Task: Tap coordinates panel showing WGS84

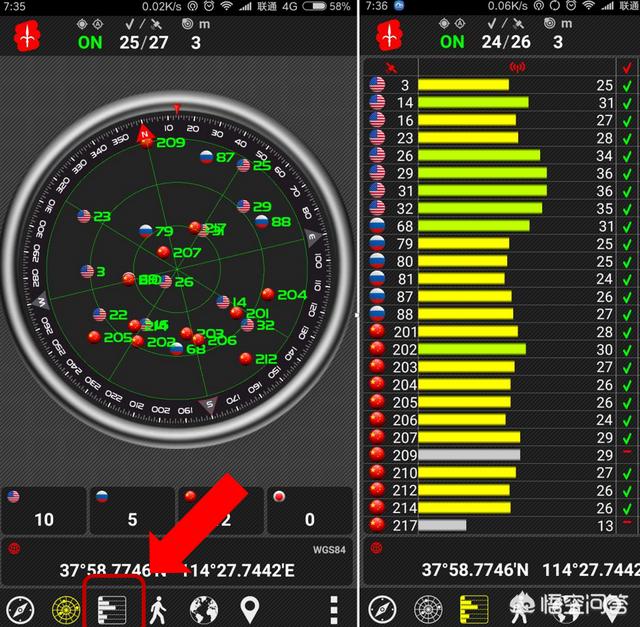Action: [177, 563]
